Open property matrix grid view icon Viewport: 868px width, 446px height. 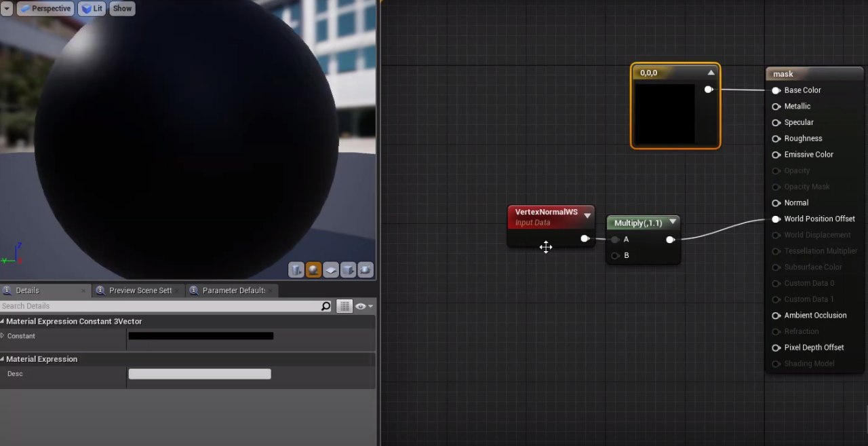[x=345, y=306]
